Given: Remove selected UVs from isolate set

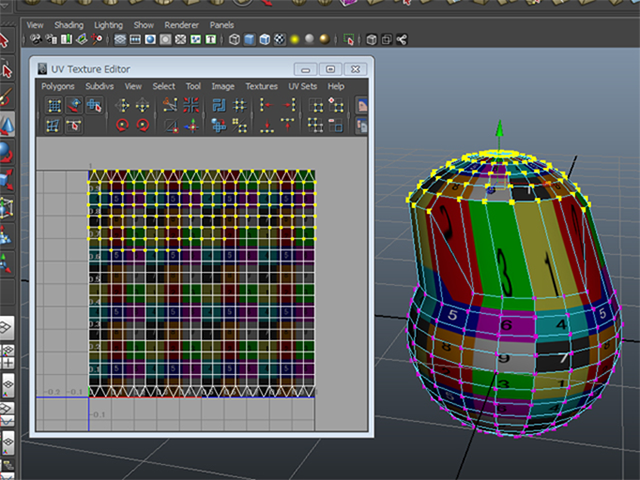Looking at the screenshot, I should coord(336,125).
